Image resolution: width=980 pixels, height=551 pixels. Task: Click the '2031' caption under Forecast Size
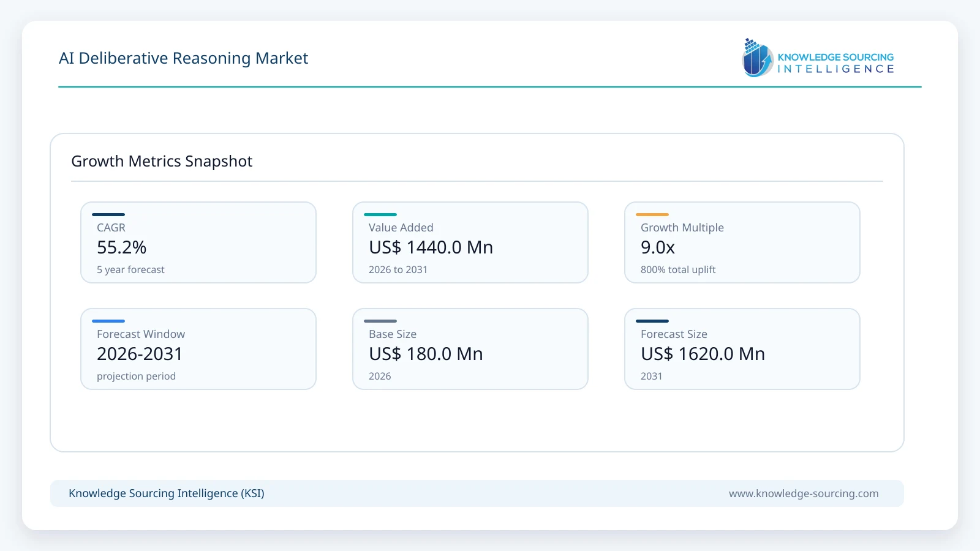pos(652,377)
